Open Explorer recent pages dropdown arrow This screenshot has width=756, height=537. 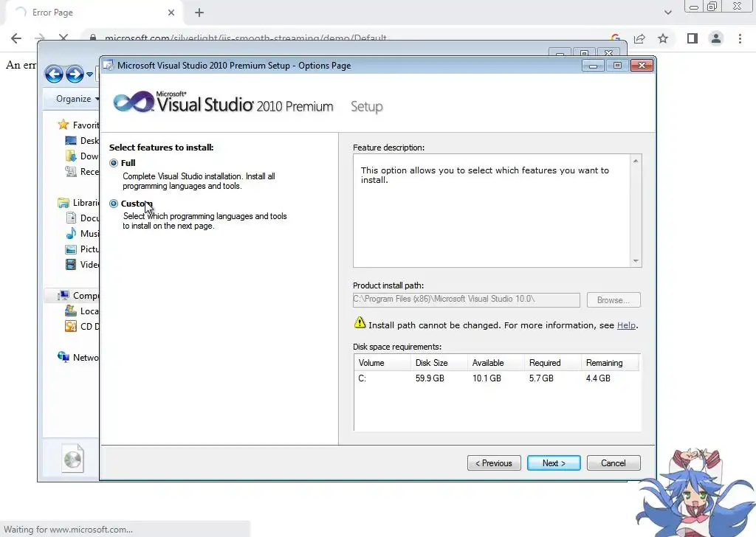click(89, 75)
